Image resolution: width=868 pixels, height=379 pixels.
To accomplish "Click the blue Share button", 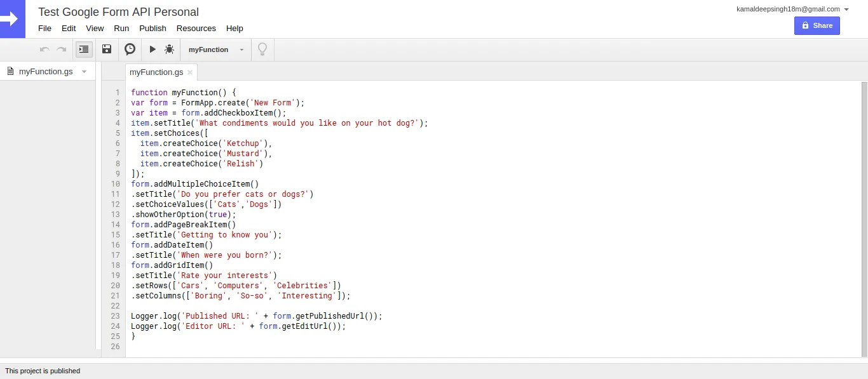I will [x=817, y=25].
